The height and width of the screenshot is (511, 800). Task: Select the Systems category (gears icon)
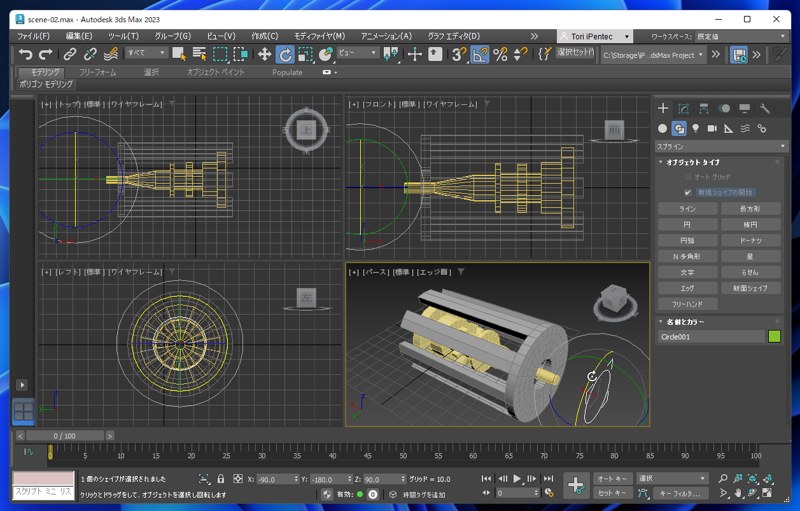tap(762, 129)
